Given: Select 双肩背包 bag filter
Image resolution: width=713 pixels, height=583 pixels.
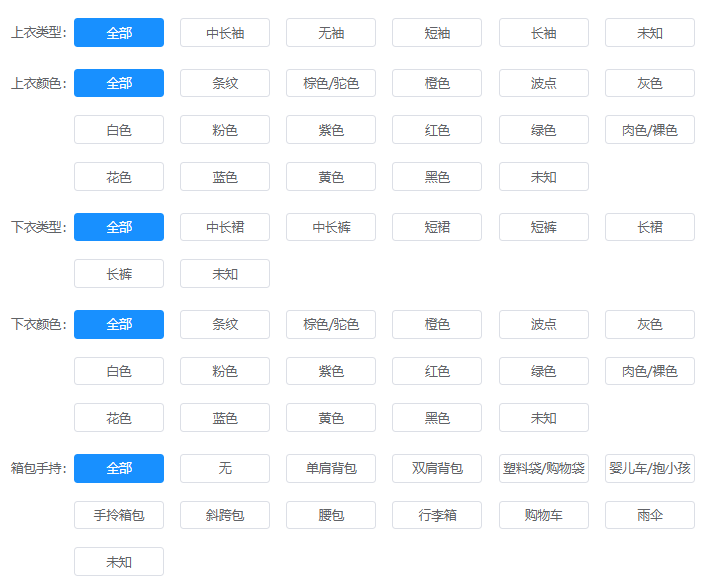Looking at the screenshot, I should point(437,468).
